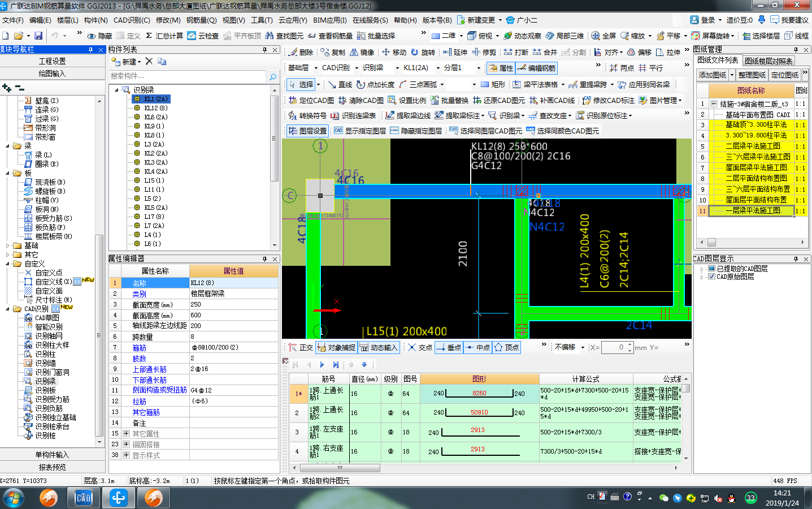Click 定位CAD图 locate CAD drawing
Image resolution: width=812 pixels, height=509 pixels.
(x=311, y=100)
